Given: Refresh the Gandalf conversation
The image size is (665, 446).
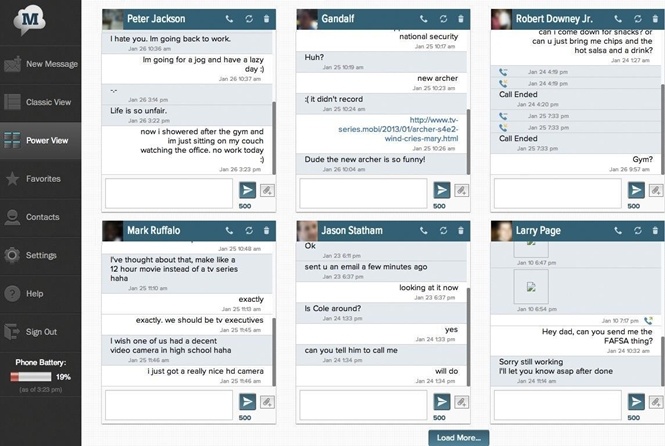Looking at the screenshot, I should tap(443, 19).
